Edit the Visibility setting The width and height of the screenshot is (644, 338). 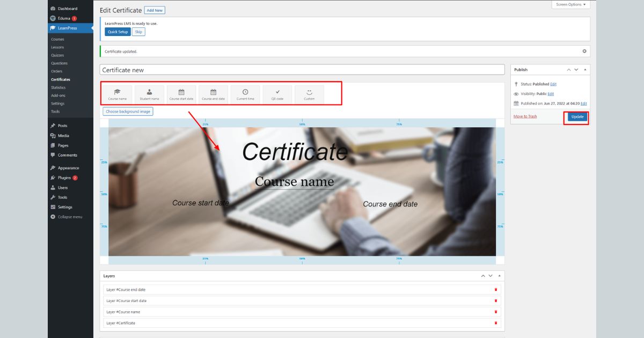pyautogui.click(x=551, y=94)
